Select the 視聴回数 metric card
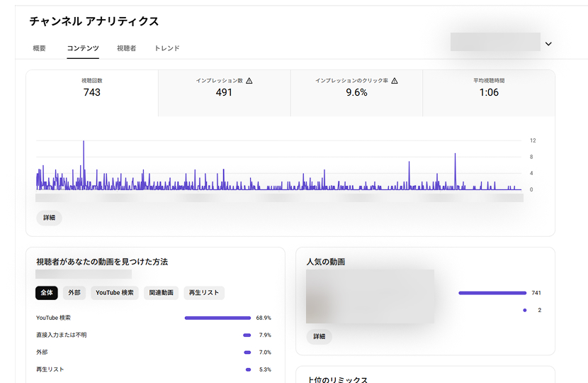 92,93
